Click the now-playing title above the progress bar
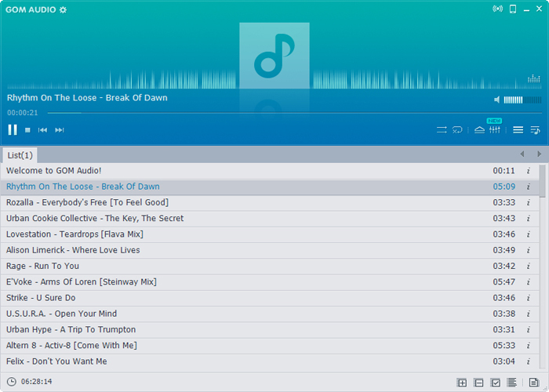549x392 pixels. click(87, 98)
